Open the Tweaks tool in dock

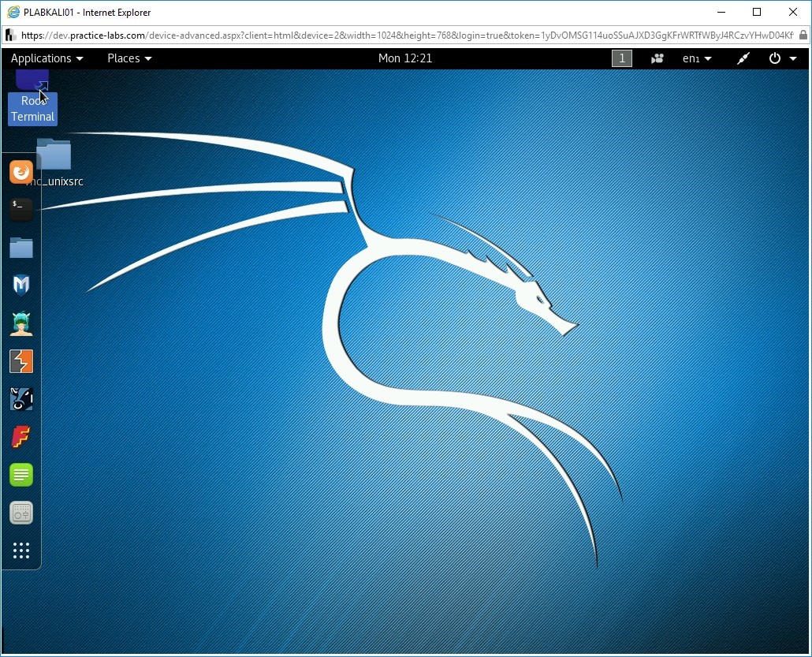click(21, 513)
